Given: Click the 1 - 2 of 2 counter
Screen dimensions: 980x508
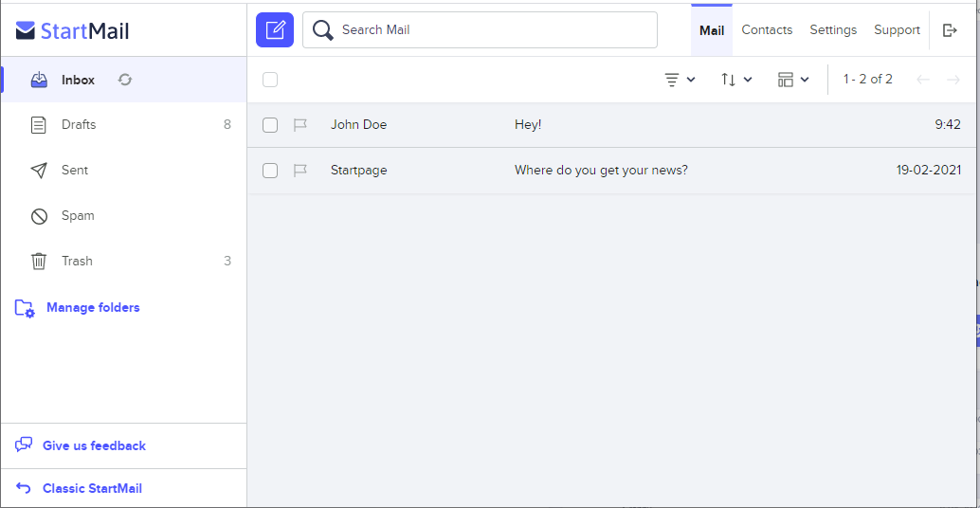Looking at the screenshot, I should (x=867, y=79).
